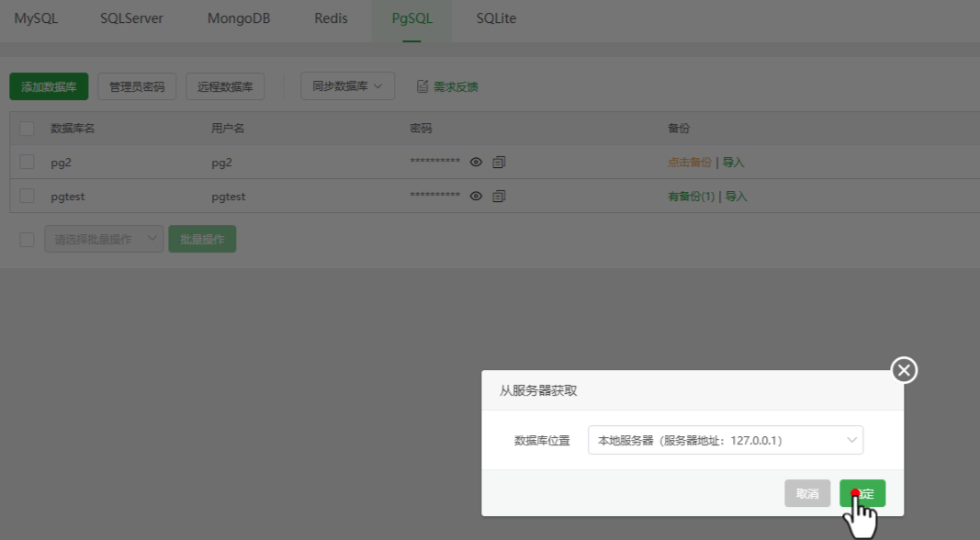Click the 远程数据库 button
The height and width of the screenshot is (540, 980).
tap(225, 86)
